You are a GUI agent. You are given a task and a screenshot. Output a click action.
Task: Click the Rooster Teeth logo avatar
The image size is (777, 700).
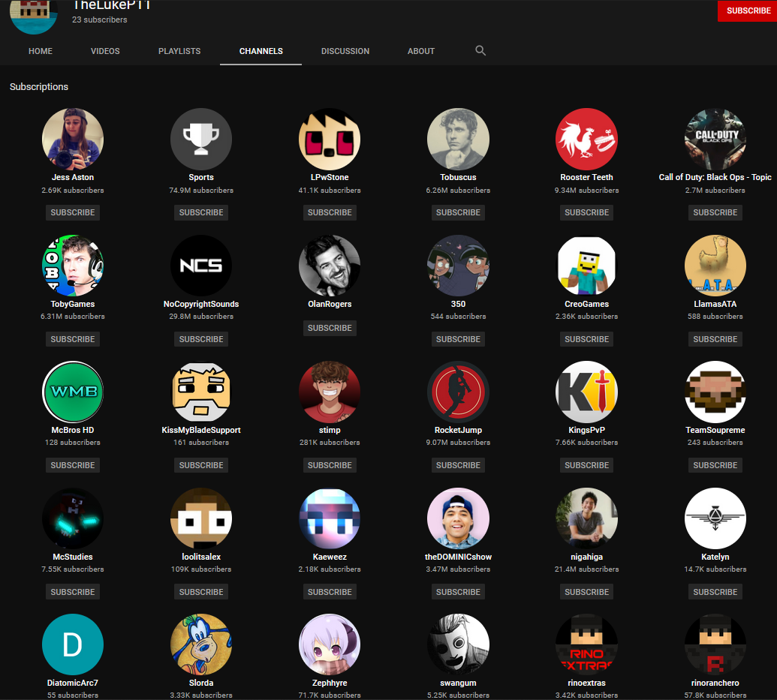(587, 140)
